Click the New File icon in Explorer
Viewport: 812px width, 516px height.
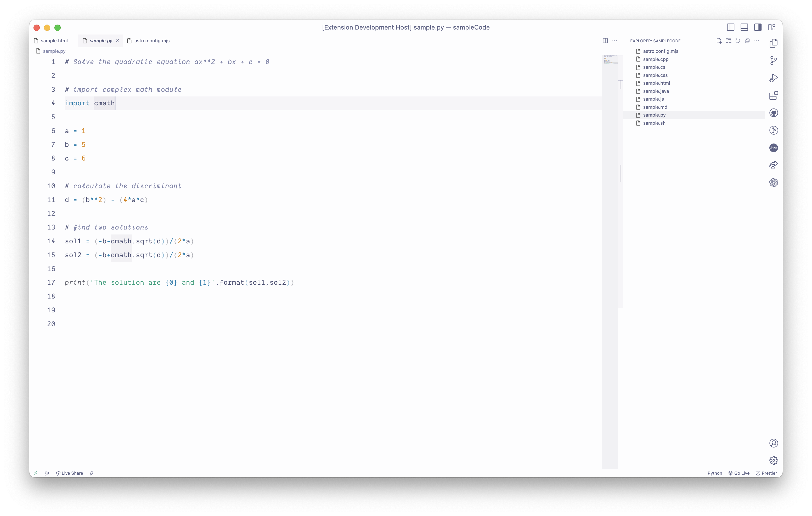[x=719, y=41]
